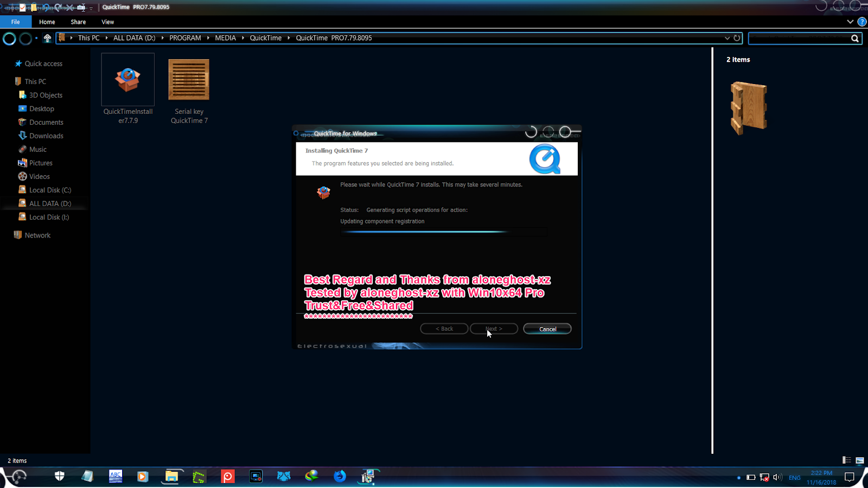Open Downloads in navigation pane
The width and height of the screenshot is (868, 488).
46,136
